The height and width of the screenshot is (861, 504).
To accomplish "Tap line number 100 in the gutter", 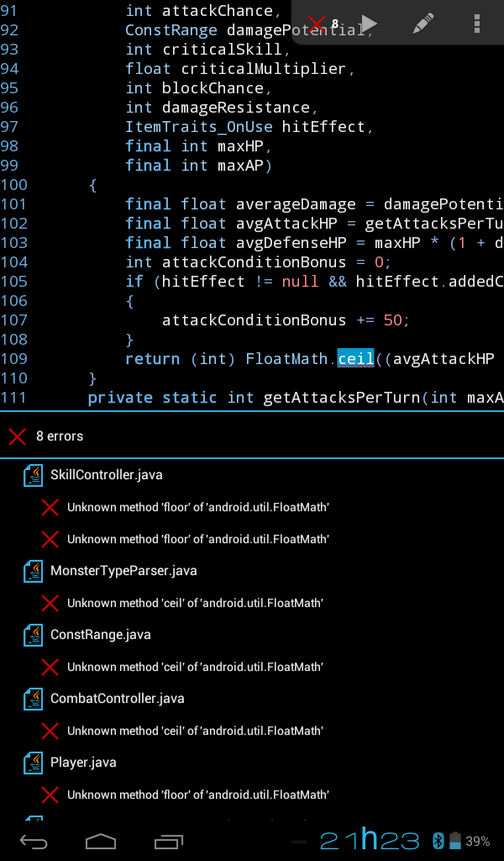I will tap(13, 185).
